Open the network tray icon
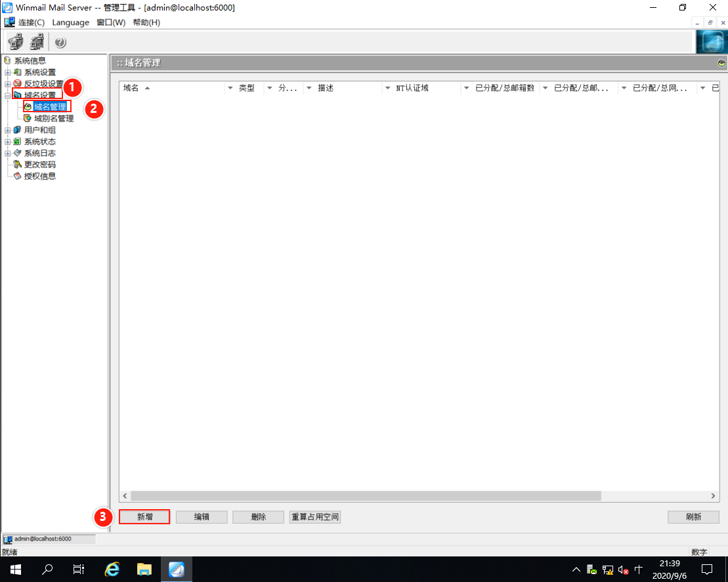 click(608, 570)
